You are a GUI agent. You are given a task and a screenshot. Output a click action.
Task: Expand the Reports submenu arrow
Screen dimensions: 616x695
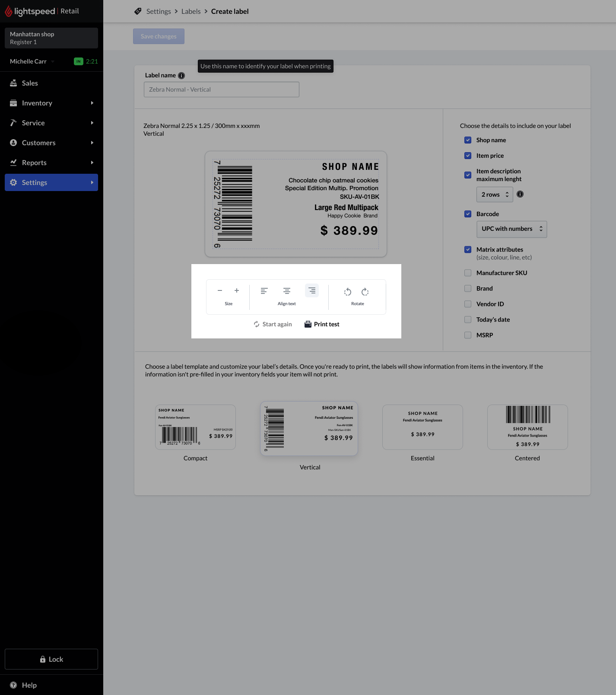(92, 163)
